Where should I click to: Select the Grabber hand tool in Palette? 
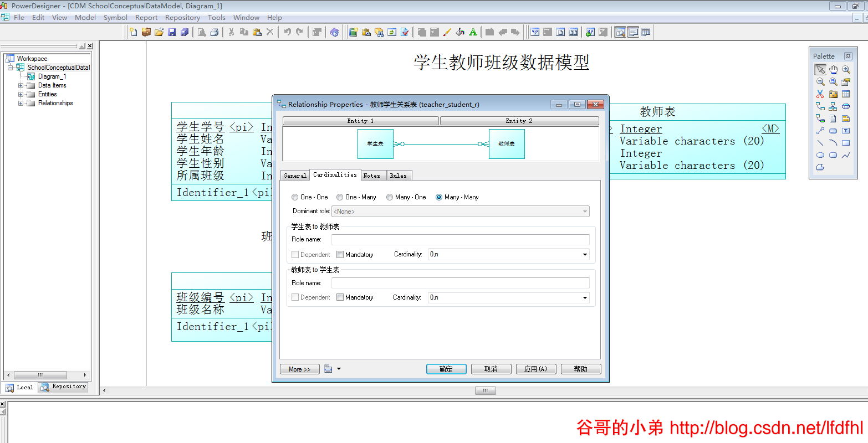point(833,70)
